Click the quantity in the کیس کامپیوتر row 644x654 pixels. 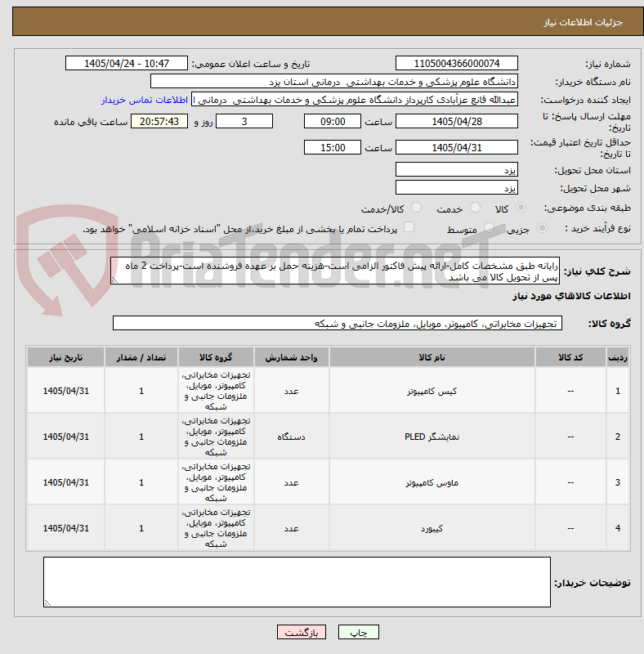[141, 391]
